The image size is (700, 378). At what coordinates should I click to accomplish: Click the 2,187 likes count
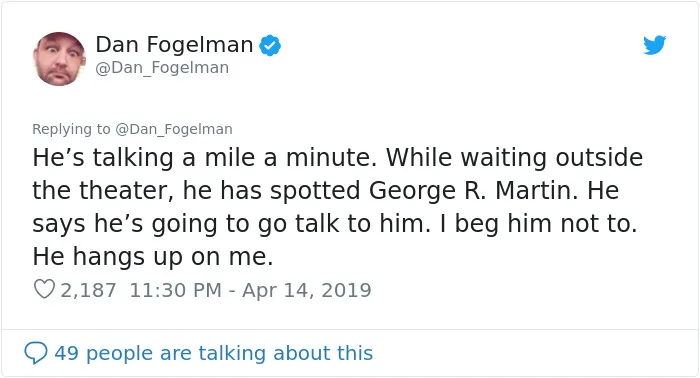coord(88,290)
